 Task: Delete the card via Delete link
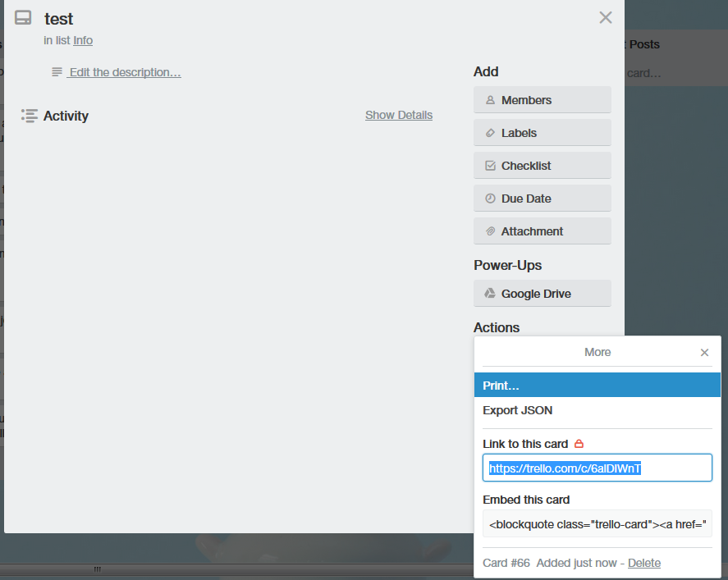click(644, 563)
